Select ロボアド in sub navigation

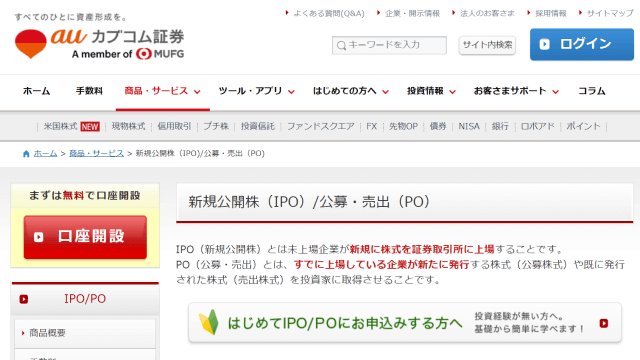[x=538, y=127]
